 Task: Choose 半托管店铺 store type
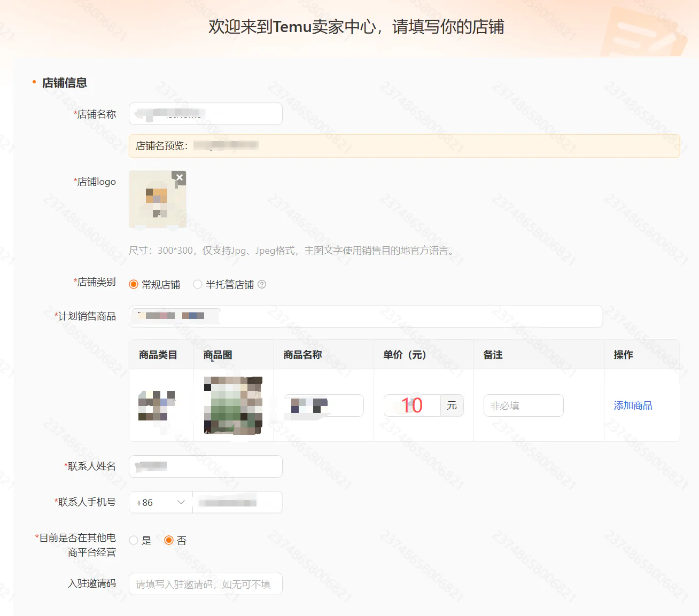coord(198,284)
